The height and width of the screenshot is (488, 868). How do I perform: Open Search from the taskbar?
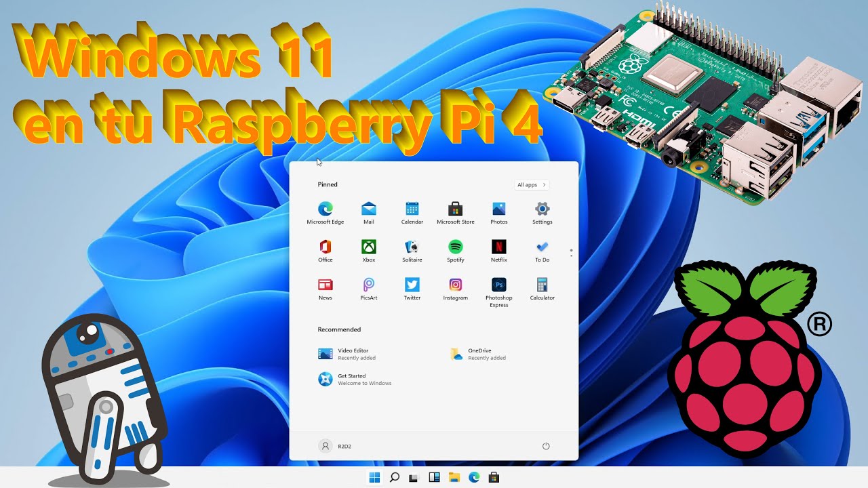tap(394, 477)
